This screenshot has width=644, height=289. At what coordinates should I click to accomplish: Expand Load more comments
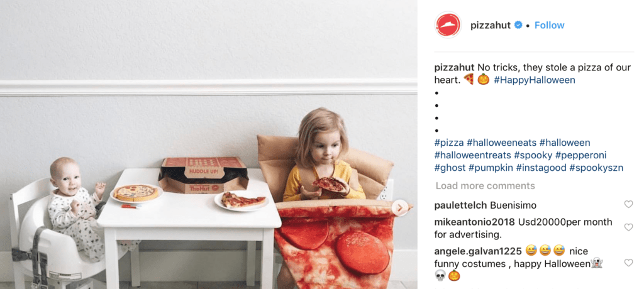point(485,186)
